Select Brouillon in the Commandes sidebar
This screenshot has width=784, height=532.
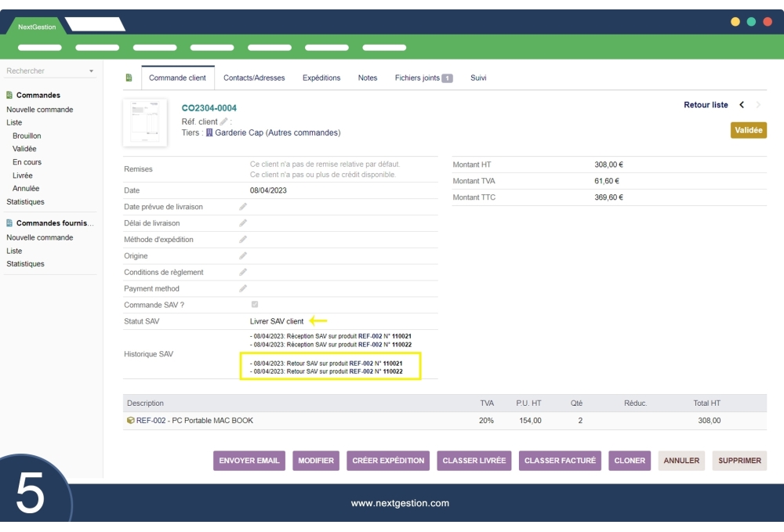pos(27,136)
